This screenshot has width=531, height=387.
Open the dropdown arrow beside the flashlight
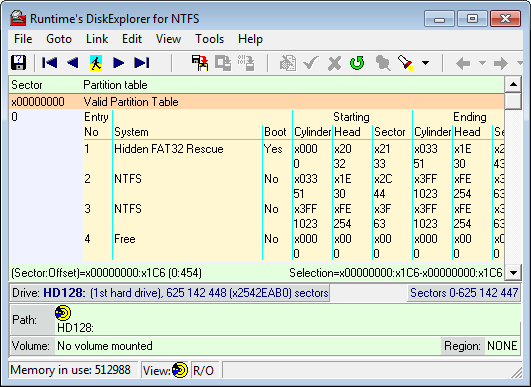425,63
